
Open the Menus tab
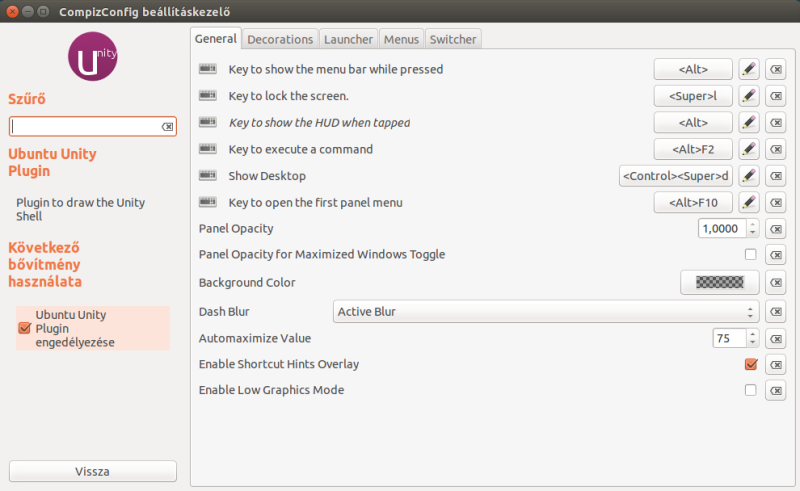click(x=401, y=39)
